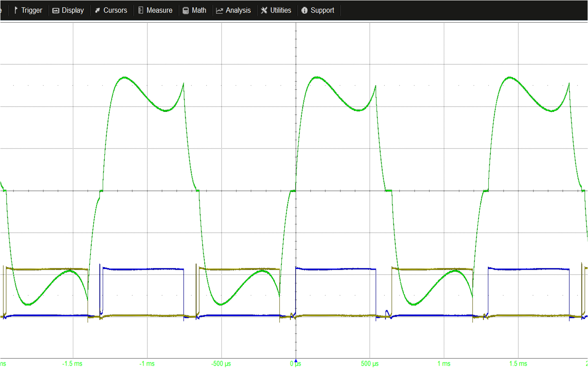Click the ruler icon beside Measure
Image resolution: width=588 pixels, height=373 pixels.
140,10
